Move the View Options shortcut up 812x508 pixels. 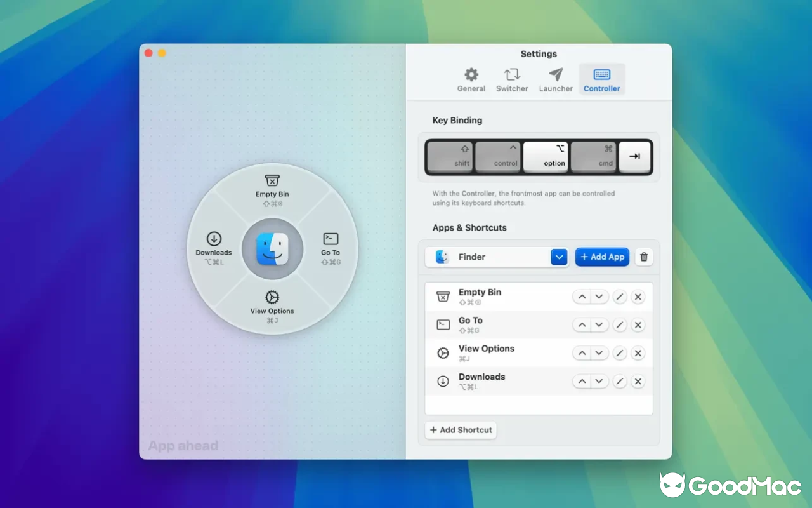pyautogui.click(x=582, y=352)
